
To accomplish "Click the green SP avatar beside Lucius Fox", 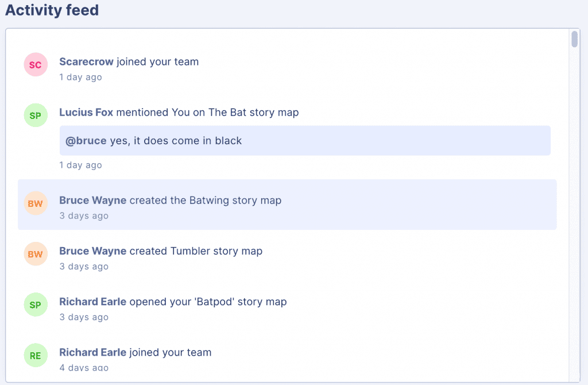I will coord(36,115).
